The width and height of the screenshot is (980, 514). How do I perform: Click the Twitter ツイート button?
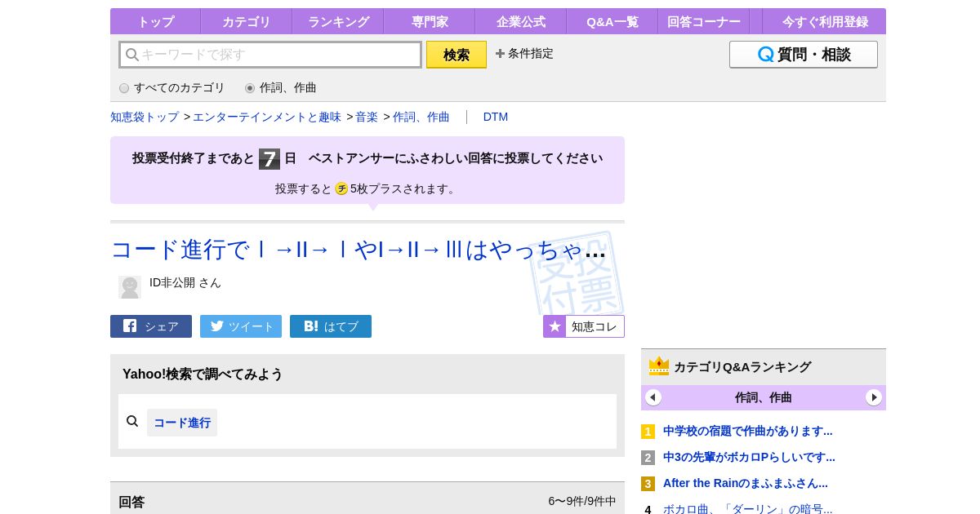point(241,326)
